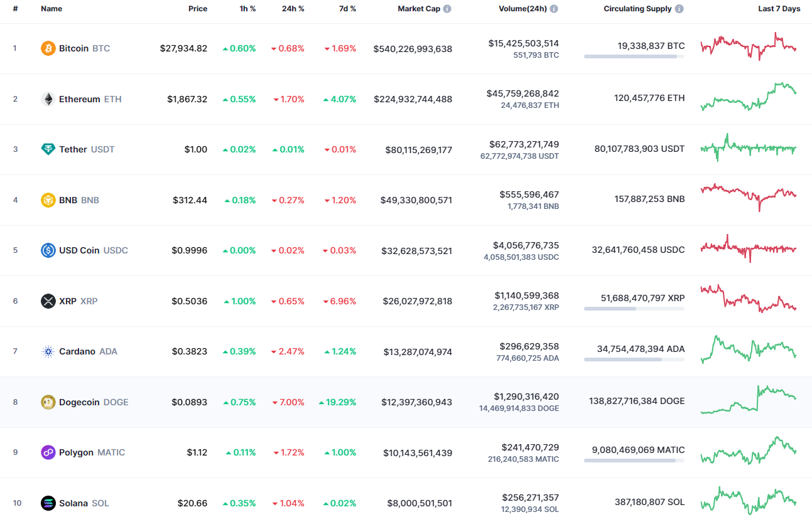Click the Cardano coin logo
Screen dimensions: 812x522
coord(47,351)
